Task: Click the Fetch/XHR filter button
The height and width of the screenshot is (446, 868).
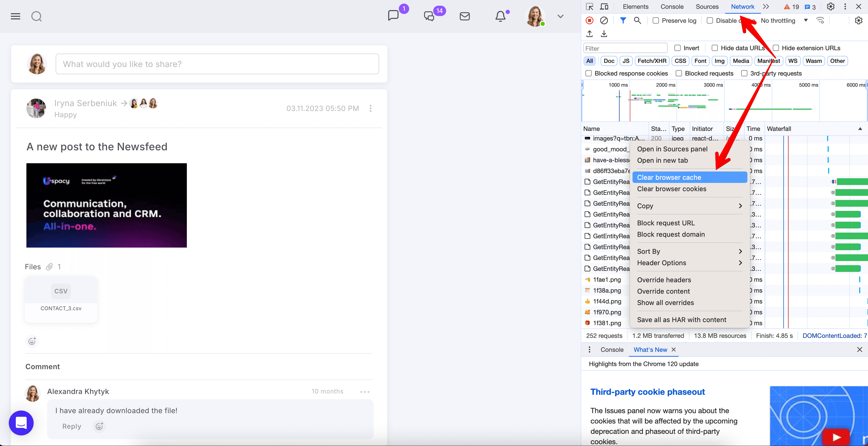Action: [652, 61]
